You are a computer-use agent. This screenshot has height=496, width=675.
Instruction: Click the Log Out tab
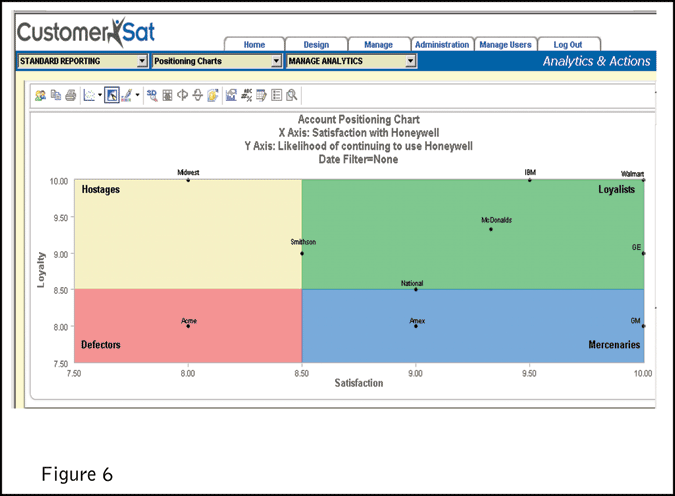[568, 45]
